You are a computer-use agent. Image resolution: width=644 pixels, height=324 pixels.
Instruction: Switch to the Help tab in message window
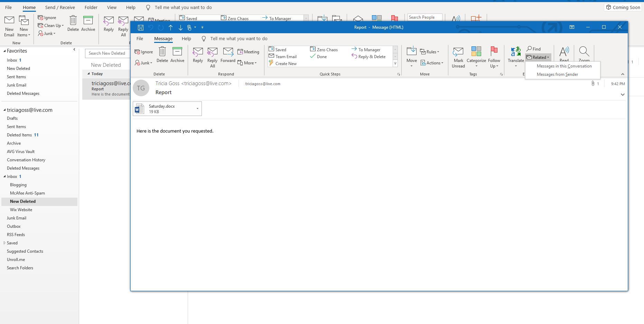tap(186, 38)
